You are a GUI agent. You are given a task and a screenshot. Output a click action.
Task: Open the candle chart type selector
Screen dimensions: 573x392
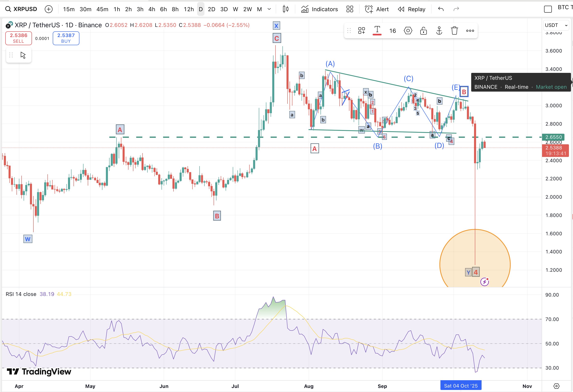[x=285, y=9]
